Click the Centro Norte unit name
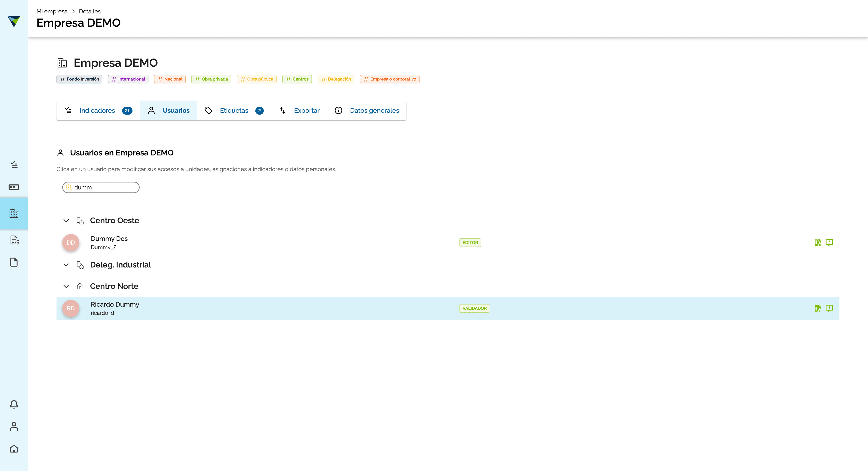Screen dimensions: 868x471 (114, 286)
